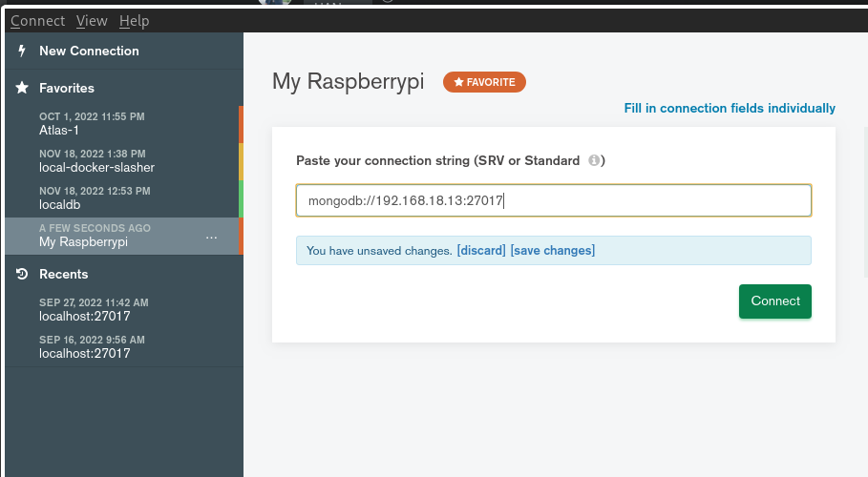
Task: Click the 'OCT 1, 2022 11:55 PM' timestamp
Action: click(x=92, y=116)
